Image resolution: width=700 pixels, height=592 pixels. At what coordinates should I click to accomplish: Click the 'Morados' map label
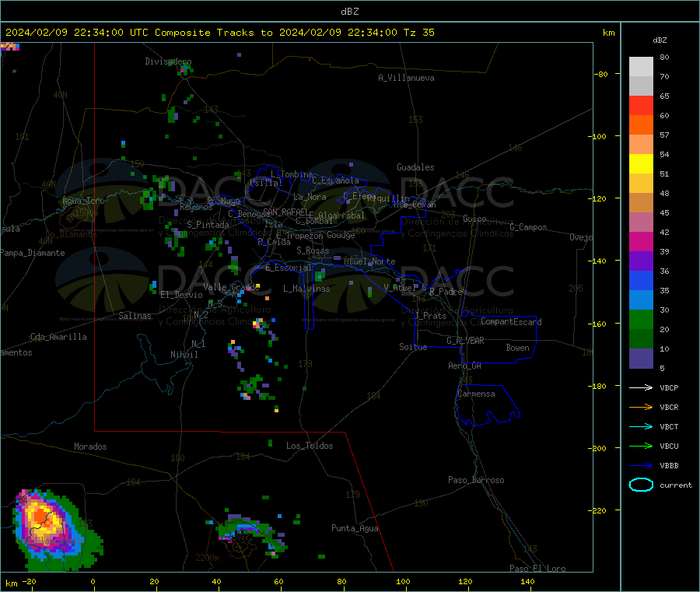tap(90, 447)
